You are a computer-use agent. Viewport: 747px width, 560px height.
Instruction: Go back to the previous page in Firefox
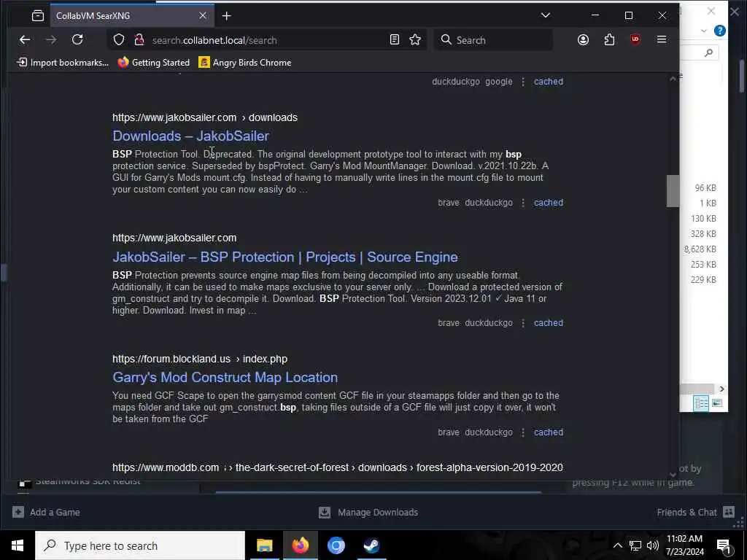coord(25,40)
